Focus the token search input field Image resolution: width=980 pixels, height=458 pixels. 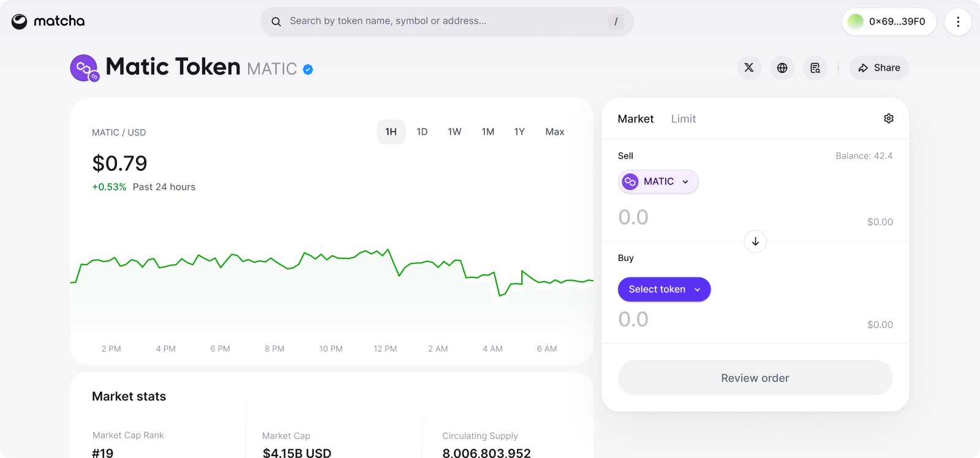[447, 21]
